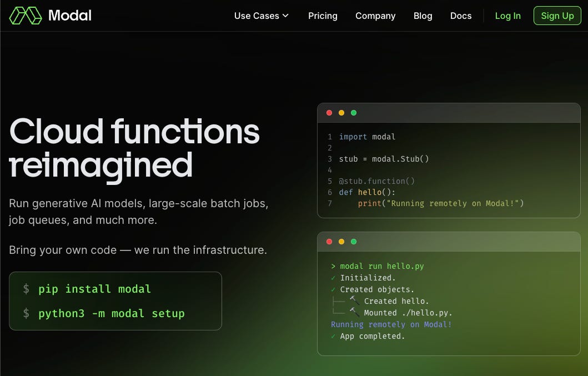Viewport: 588px width, 376px height.
Task: Click the red dot on the terminal window
Action: tap(329, 242)
